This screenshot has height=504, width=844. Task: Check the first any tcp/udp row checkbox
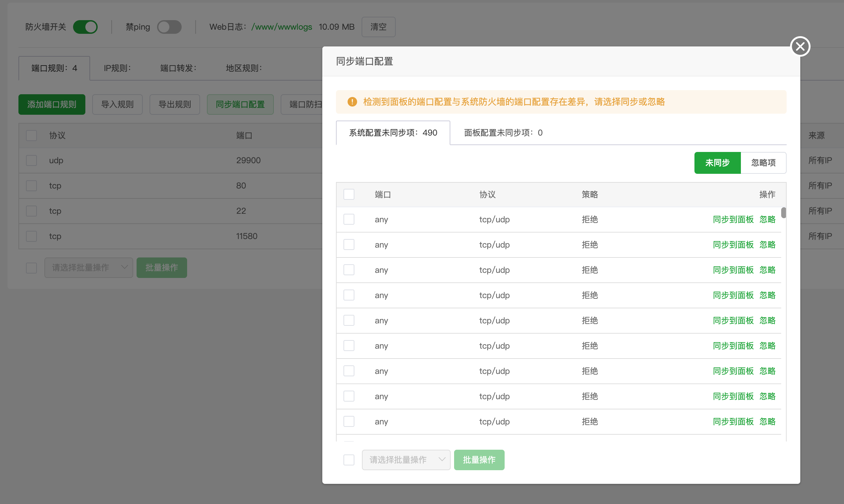349,219
